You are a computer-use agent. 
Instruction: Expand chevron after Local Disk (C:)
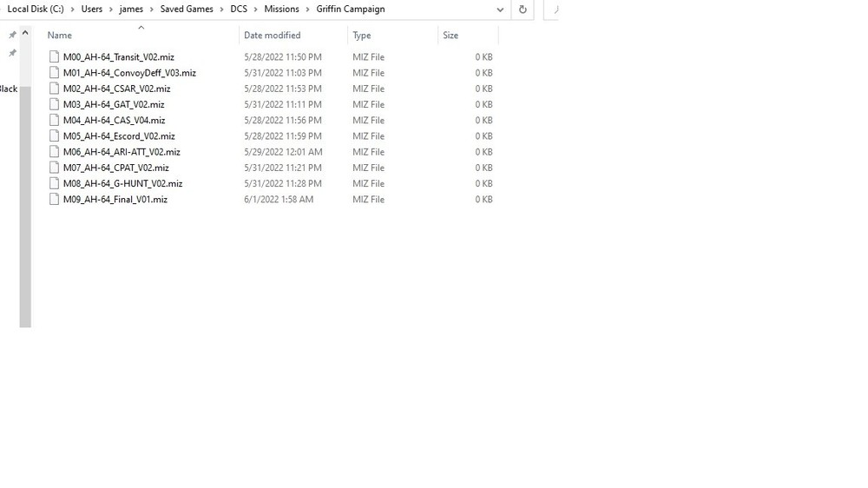click(73, 10)
